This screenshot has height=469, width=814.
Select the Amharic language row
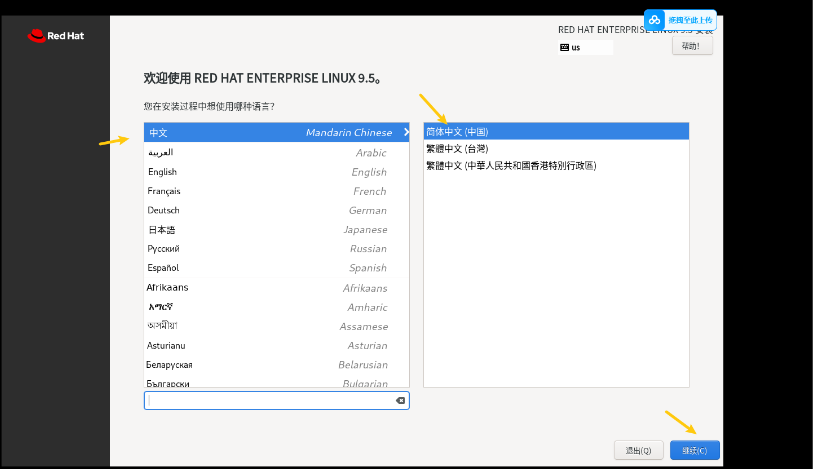pyautogui.click(x=277, y=307)
